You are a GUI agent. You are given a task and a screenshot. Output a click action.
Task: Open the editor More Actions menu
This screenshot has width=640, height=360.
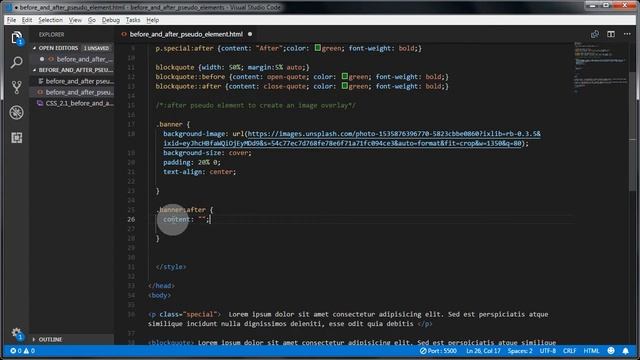(x=627, y=34)
